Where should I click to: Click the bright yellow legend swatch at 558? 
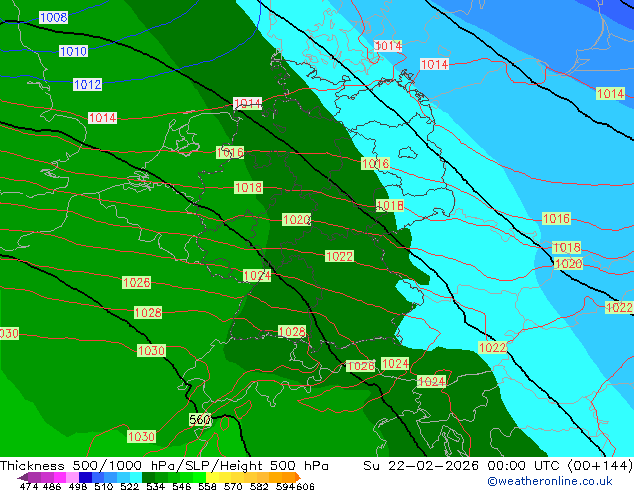coord(212,477)
